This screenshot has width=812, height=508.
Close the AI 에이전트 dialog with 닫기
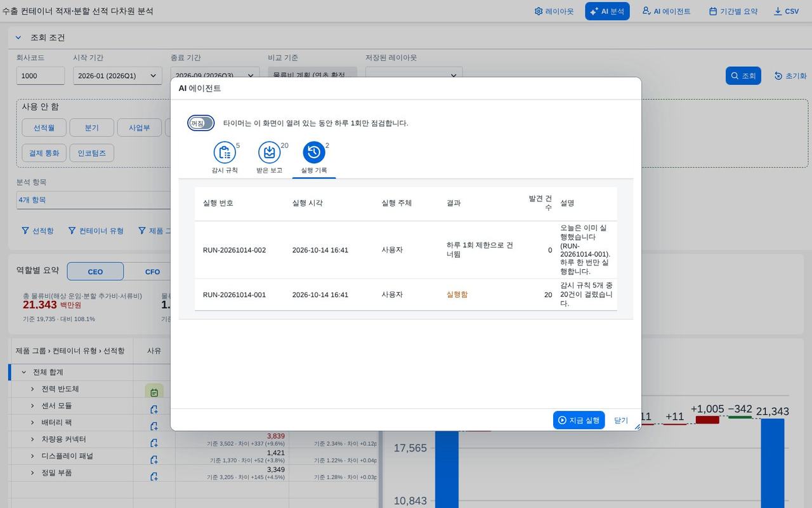click(x=621, y=420)
